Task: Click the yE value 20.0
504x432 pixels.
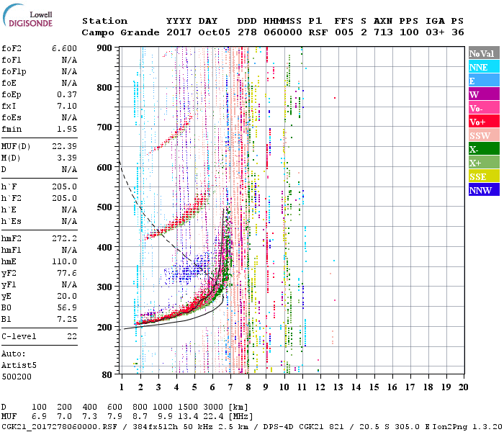Action: click(67, 297)
